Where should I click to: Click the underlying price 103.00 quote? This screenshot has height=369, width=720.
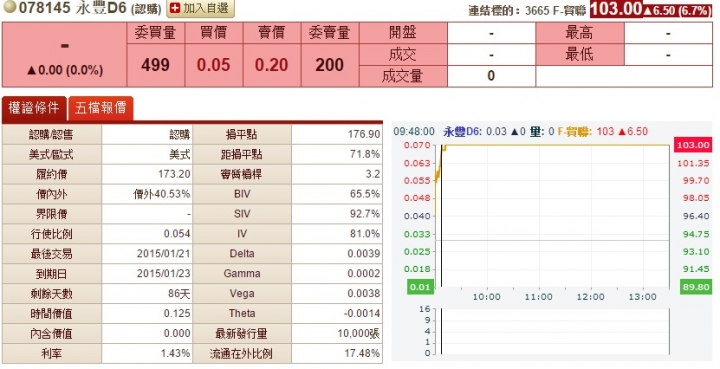616,9
